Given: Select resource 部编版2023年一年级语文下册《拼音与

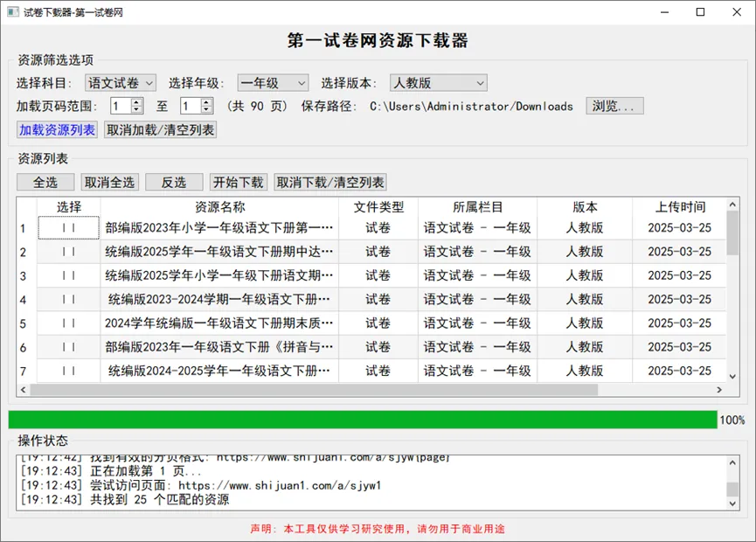Looking at the screenshot, I should 219,347.
